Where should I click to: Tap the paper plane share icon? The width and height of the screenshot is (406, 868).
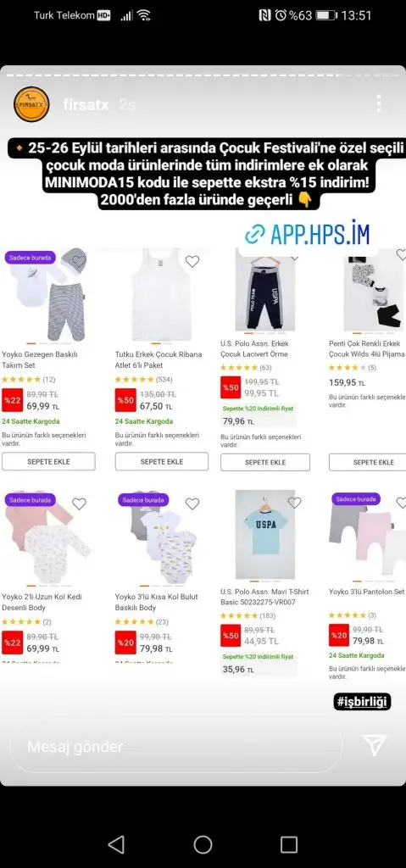click(375, 745)
